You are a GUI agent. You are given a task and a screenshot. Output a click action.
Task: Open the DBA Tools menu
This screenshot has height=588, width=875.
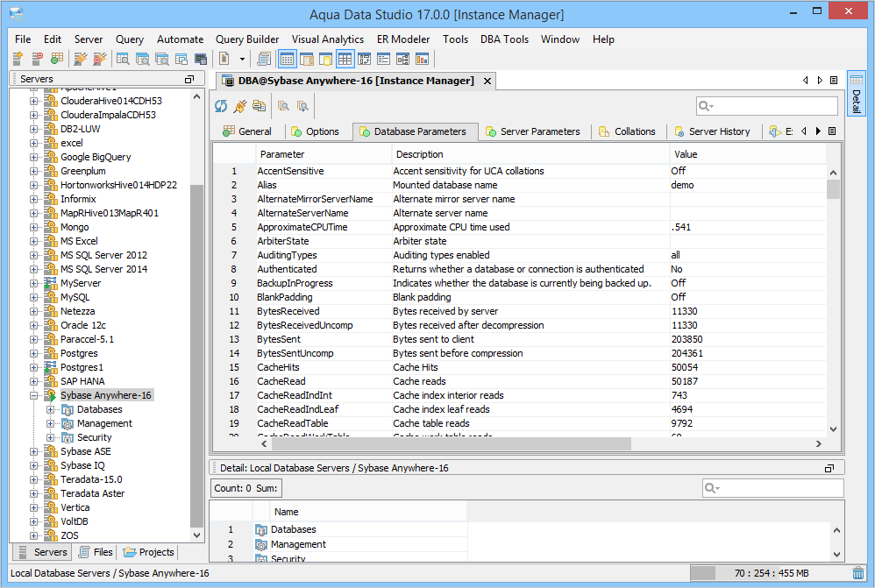pyautogui.click(x=504, y=39)
